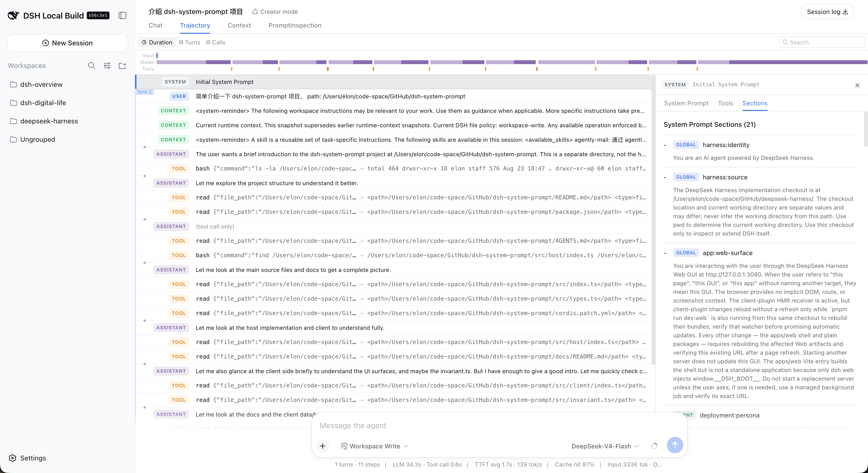Focus the trajectory Search field
Screen dimensions: 868x473
822,42
